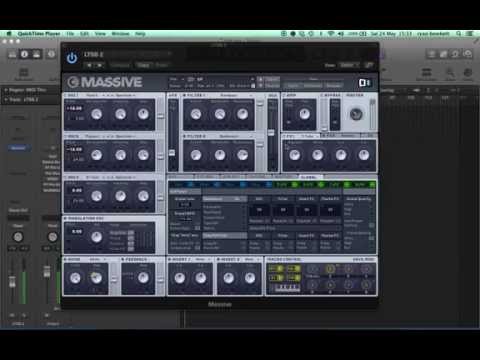Turn the OSC1 Wt-position knob
480x360 pixels.
pos(97,114)
